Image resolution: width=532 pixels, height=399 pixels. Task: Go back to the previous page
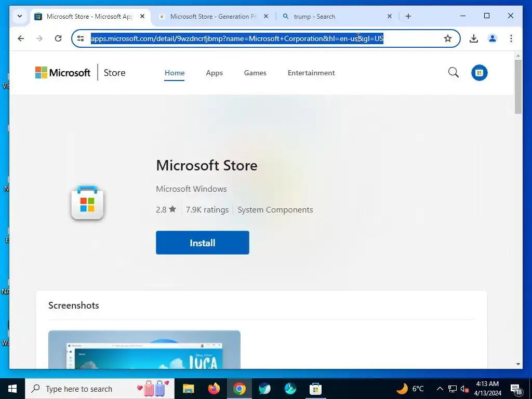point(21,38)
